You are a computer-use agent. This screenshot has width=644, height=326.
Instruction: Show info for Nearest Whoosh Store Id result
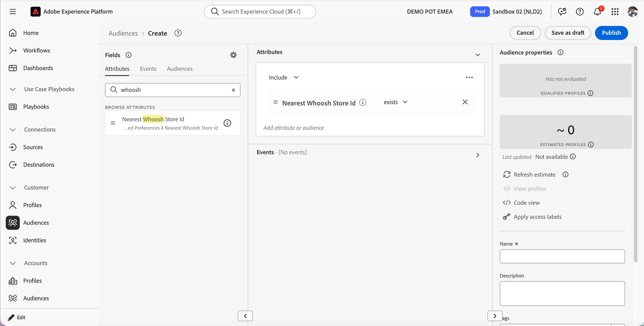(x=227, y=123)
